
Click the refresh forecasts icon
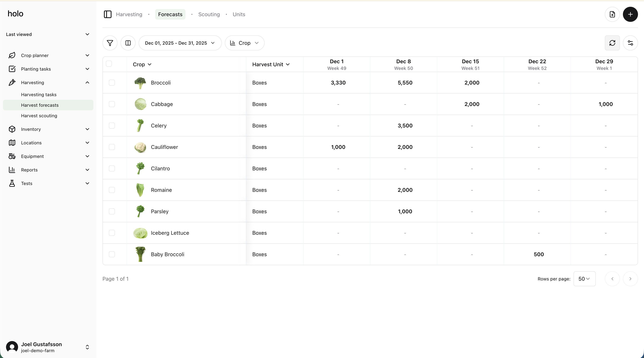pos(612,43)
